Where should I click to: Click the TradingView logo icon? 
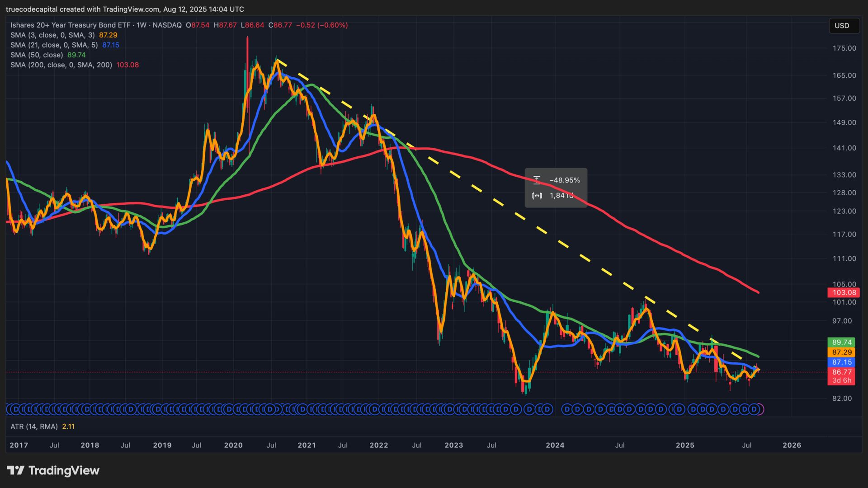[x=16, y=470]
